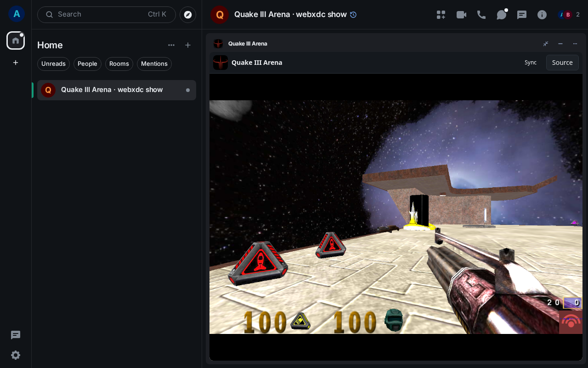Toggle the Unreads filter
Viewport: 588px width, 368px height.
(x=53, y=64)
